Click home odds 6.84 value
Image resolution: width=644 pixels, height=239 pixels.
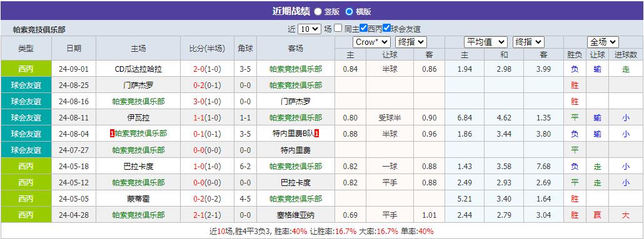[465, 118]
